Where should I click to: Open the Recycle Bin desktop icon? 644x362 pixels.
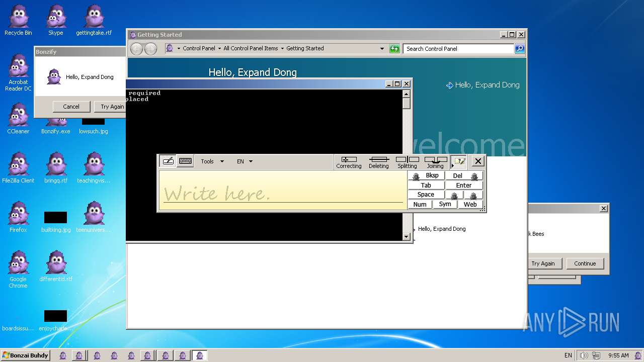[18, 20]
